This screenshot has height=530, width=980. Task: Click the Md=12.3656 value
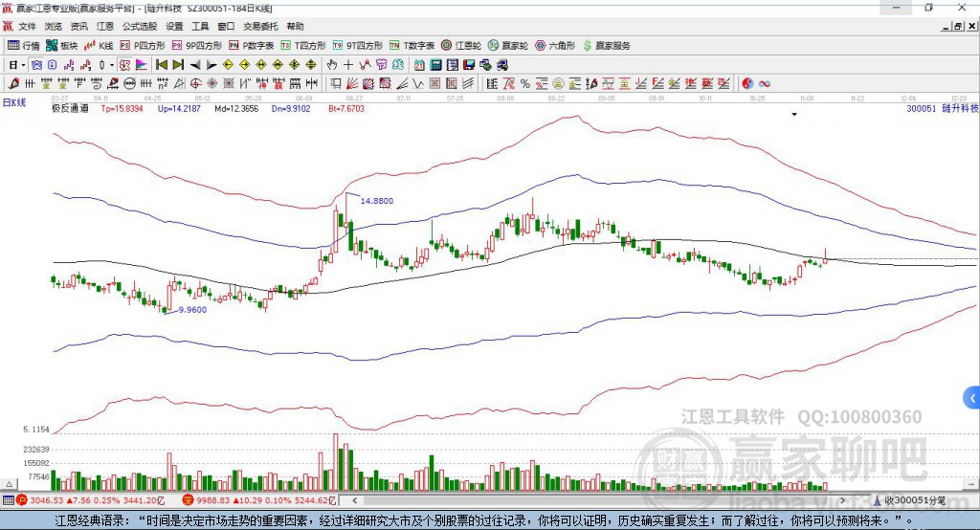(x=236, y=109)
